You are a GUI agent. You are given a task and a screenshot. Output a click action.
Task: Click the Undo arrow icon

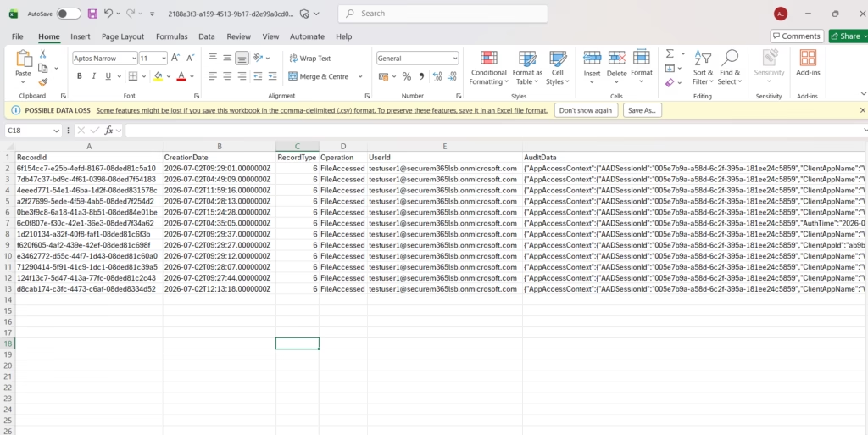108,14
